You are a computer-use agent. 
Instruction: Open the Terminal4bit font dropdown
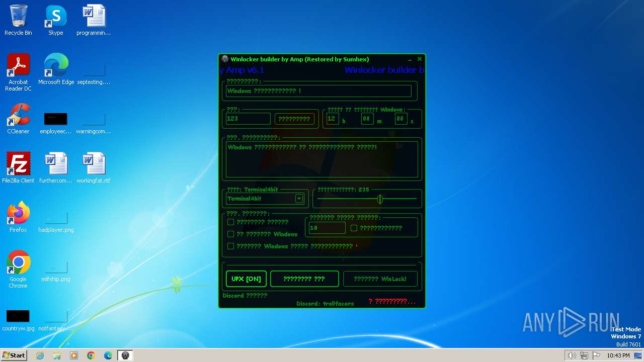pos(299,199)
